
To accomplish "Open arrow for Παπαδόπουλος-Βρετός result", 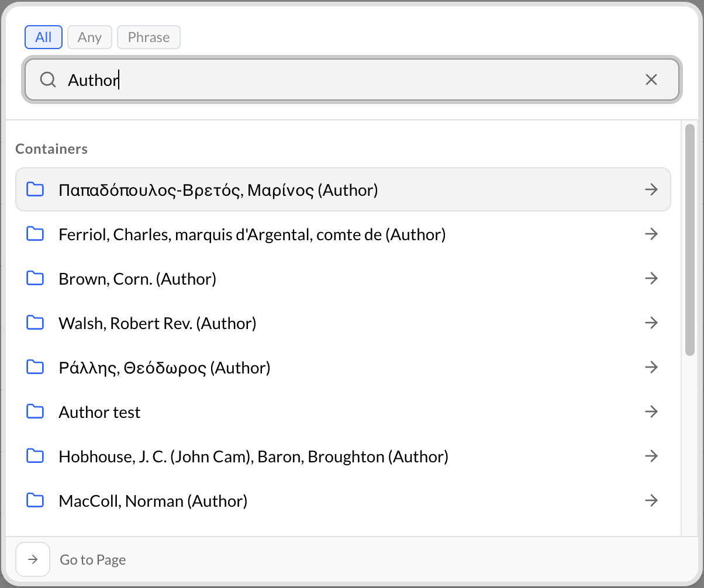I will pos(651,190).
